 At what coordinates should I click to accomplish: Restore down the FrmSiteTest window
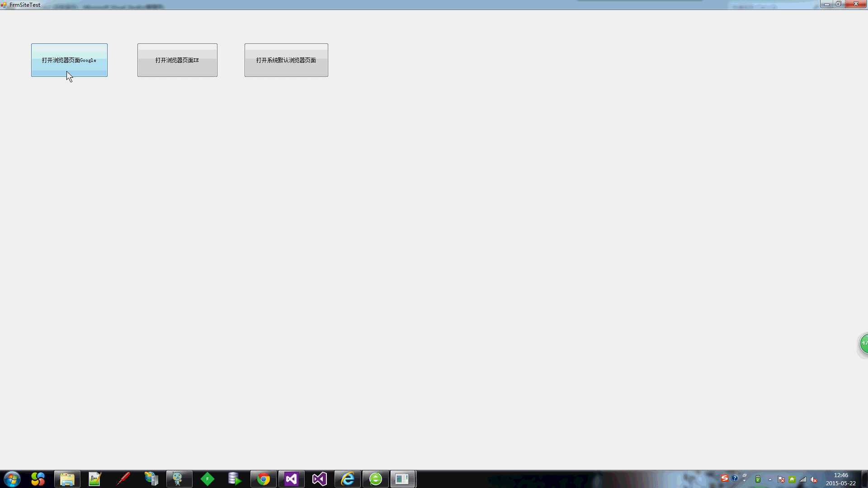[838, 4]
